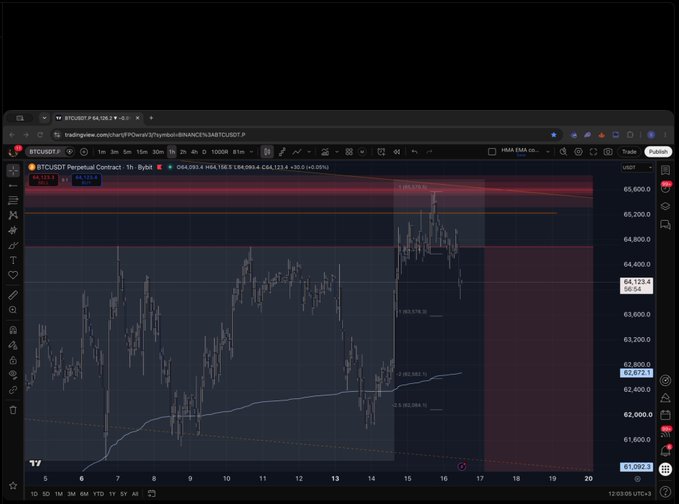Toggle stay in drawing mode

(13, 345)
